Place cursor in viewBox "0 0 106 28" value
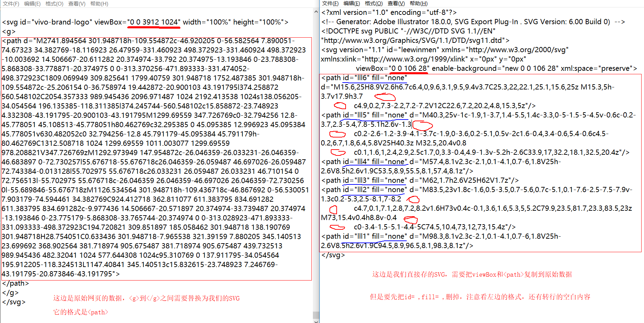 click(409, 68)
